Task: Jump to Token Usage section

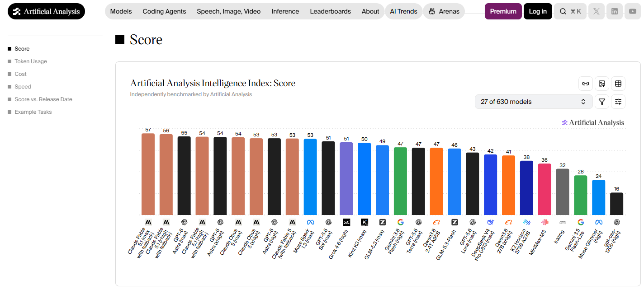Action: 31,61
